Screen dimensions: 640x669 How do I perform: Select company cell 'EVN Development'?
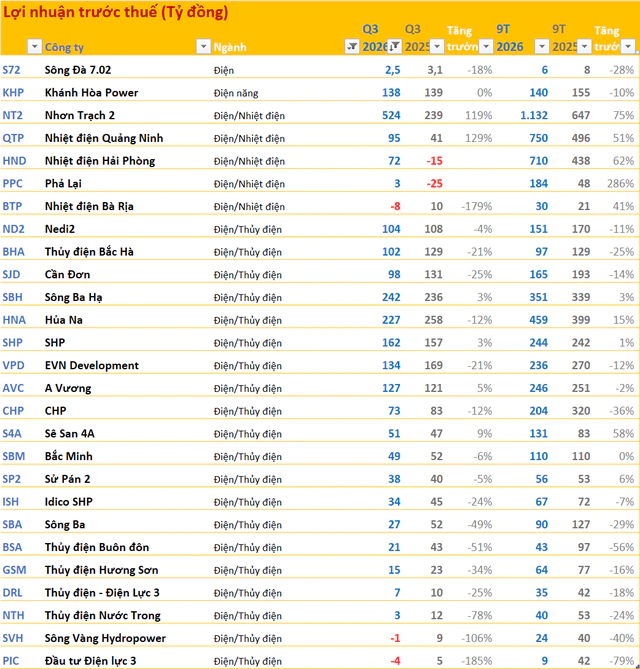click(92, 365)
